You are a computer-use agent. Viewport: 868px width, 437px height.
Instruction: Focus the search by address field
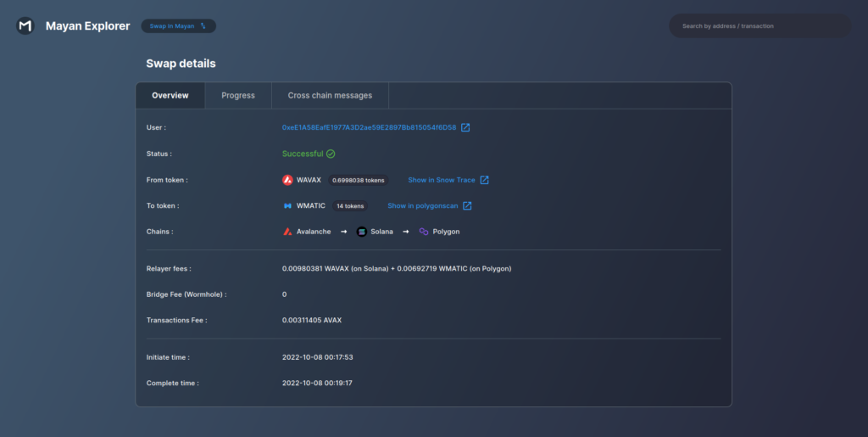pos(759,26)
